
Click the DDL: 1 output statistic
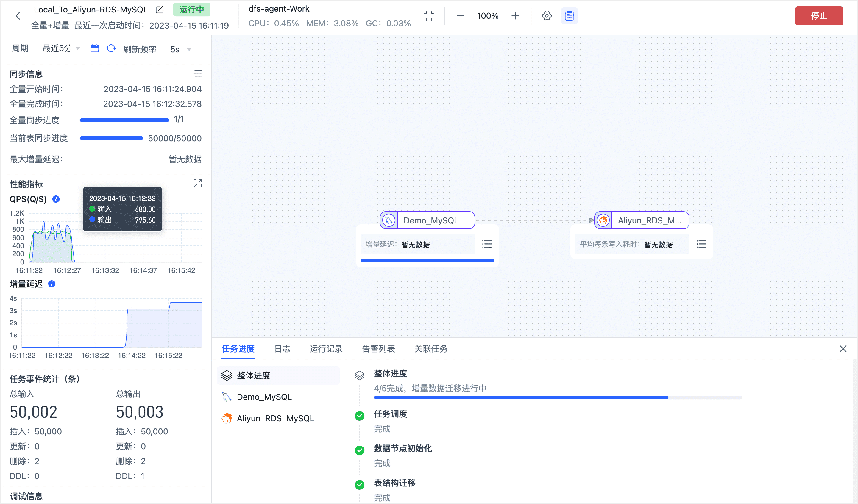coord(130,476)
